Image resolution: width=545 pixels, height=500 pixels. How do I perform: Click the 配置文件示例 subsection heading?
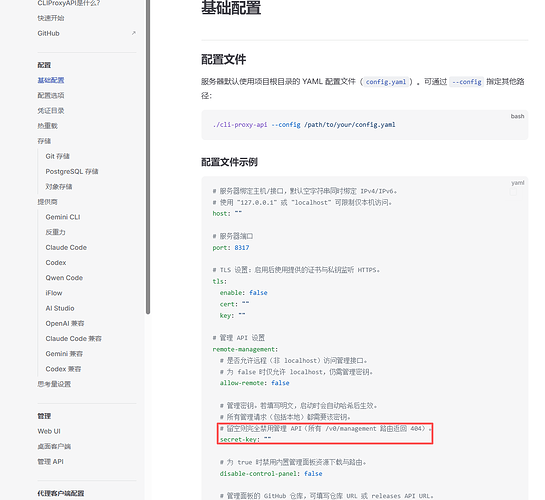coord(229,162)
